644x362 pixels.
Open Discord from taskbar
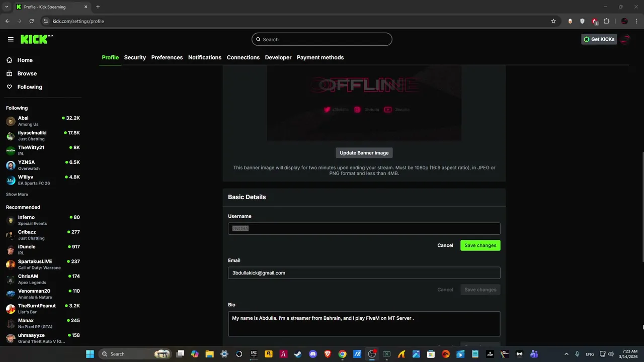[x=313, y=354]
